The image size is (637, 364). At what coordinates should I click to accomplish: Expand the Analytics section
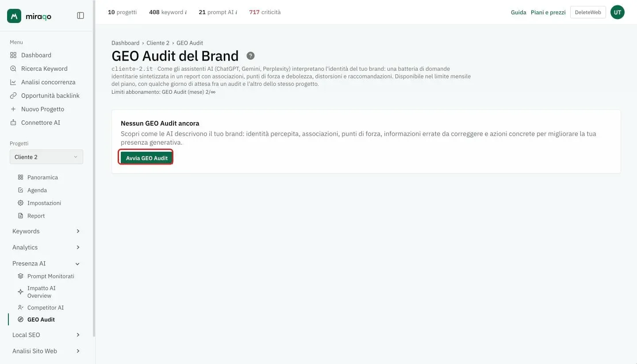(x=46, y=247)
